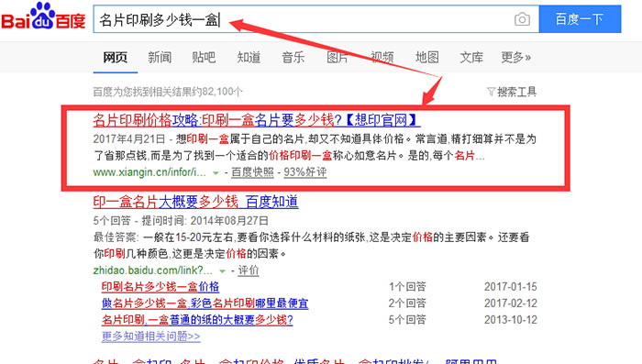Screen dimensions: 642x364
Task: Click the 百度一下 search button
Action: (580, 19)
